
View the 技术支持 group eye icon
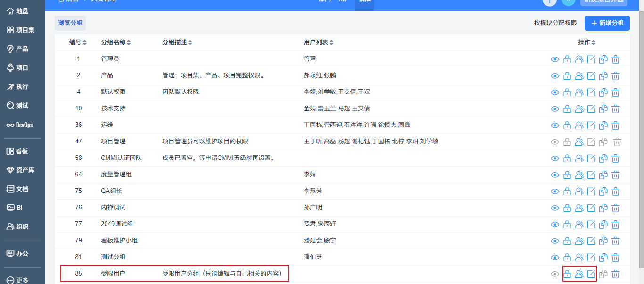(x=555, y=109)
